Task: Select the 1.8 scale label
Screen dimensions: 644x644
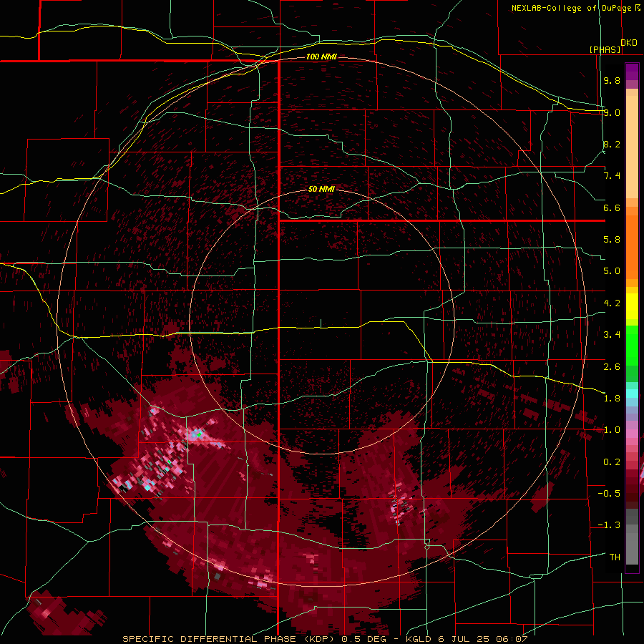Action: coord(612,399)
